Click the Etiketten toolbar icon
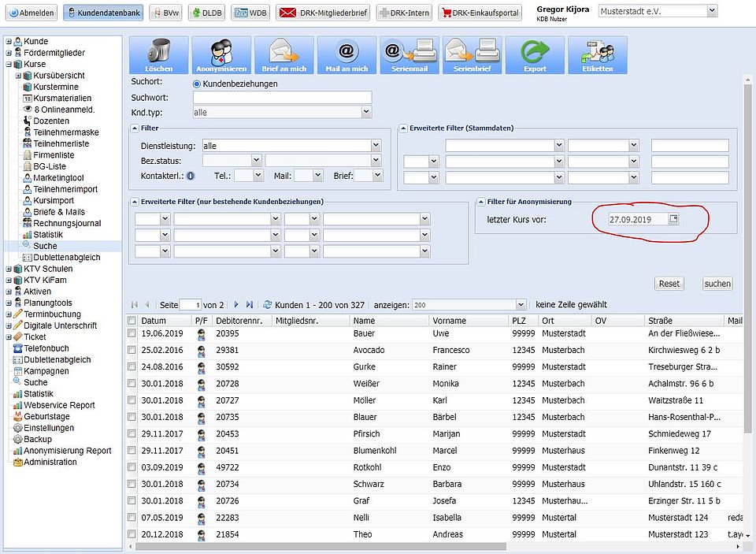Screen dimensions: 756x554 (598, 52)
